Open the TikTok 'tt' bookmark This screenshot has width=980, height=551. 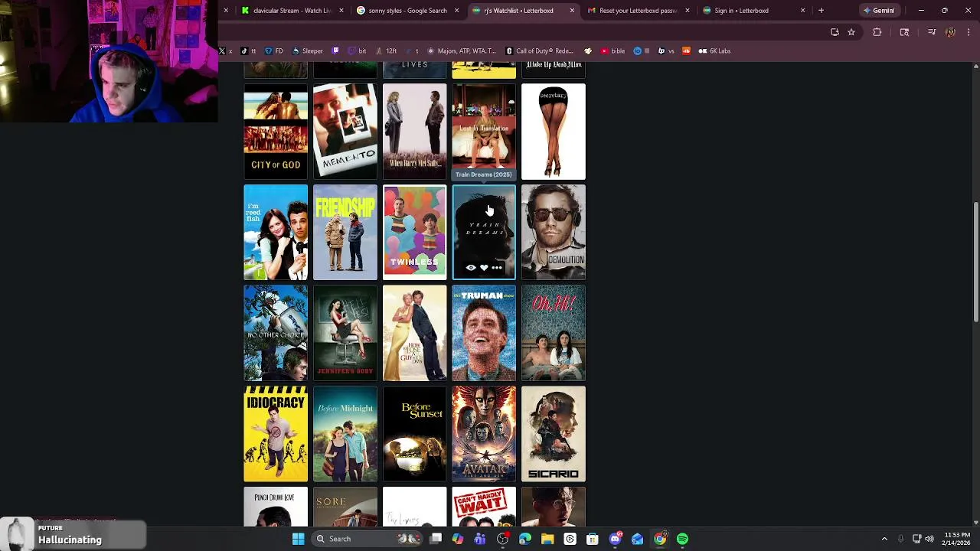pos(248,51)
